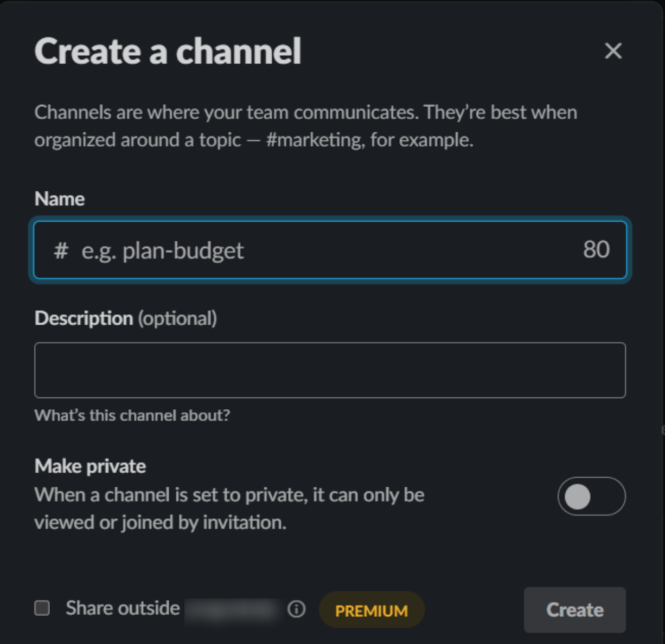Click the PREMIUM badge
This screenshot has height=644, width=665.
click(372, 610)
